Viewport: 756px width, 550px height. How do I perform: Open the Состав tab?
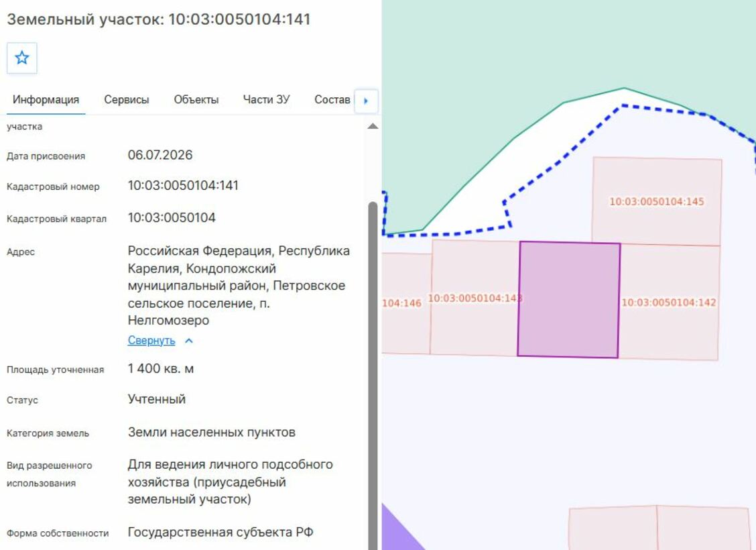point(332,99)
